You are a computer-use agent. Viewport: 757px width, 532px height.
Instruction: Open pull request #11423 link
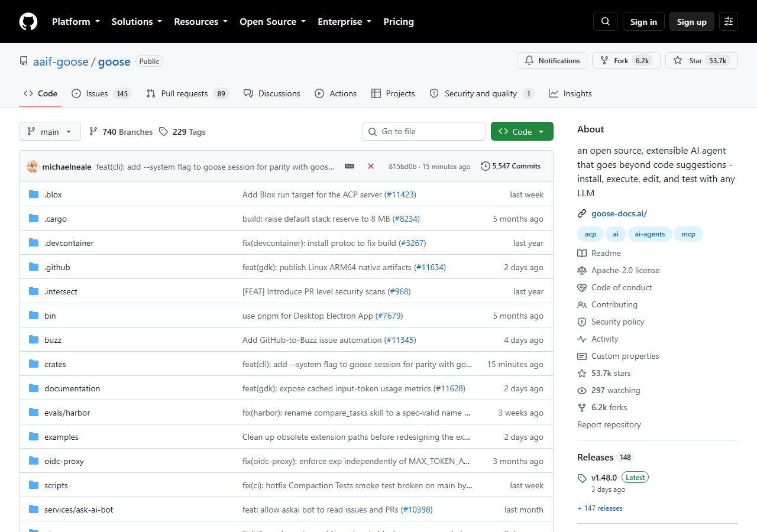click(x=400, y=194)
